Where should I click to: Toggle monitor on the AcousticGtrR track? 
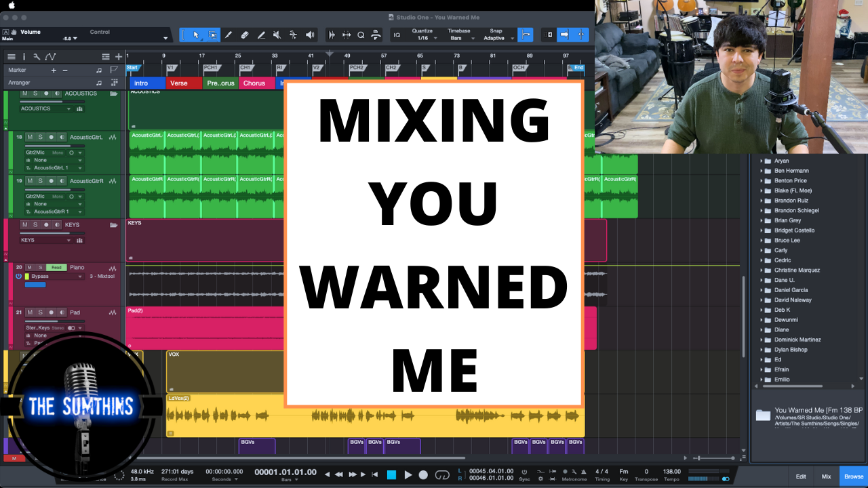(x=62, y=181)
